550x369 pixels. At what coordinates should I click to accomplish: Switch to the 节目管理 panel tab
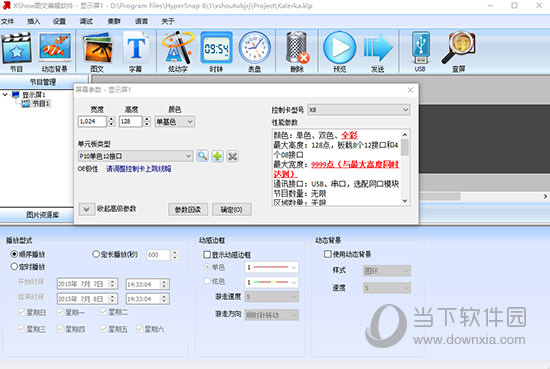click(x=43, y=82)
